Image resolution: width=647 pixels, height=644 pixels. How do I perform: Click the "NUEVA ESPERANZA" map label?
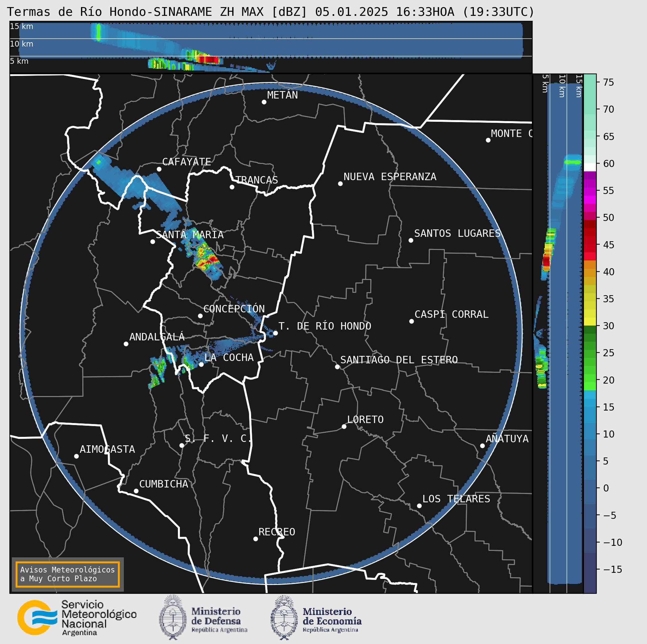390,177
